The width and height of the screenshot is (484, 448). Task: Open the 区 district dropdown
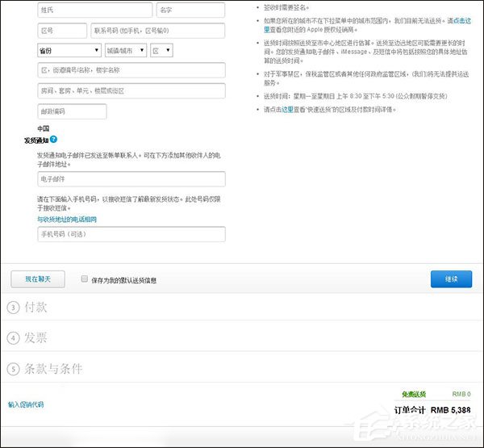point(161,50)
